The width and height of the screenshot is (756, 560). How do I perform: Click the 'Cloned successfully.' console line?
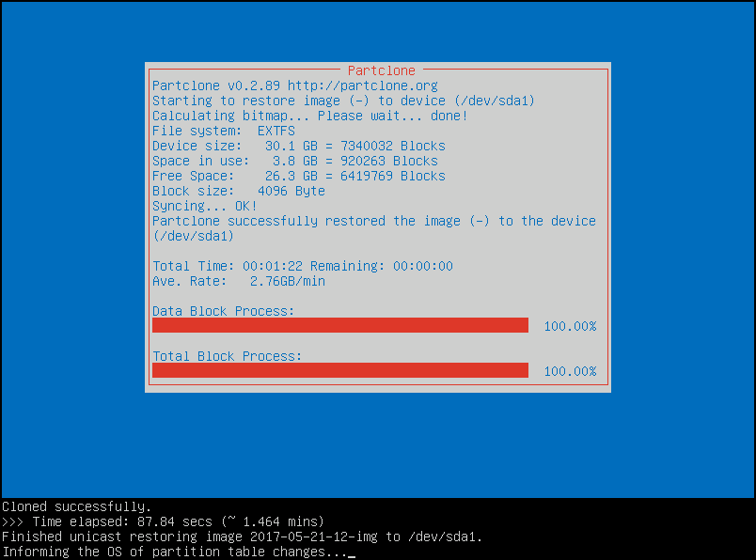[77, 506]
